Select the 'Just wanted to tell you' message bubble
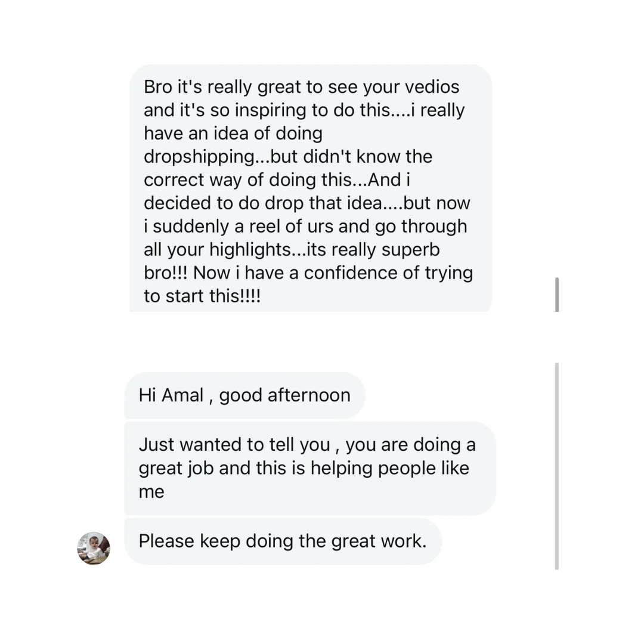The width and height of the screenshot is (644, 644). point(309,468)
